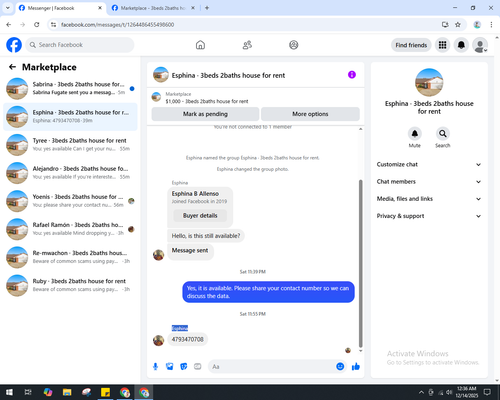Mute the conversation with bell icon
Screen dimensions: 500x400
(414, 134)
